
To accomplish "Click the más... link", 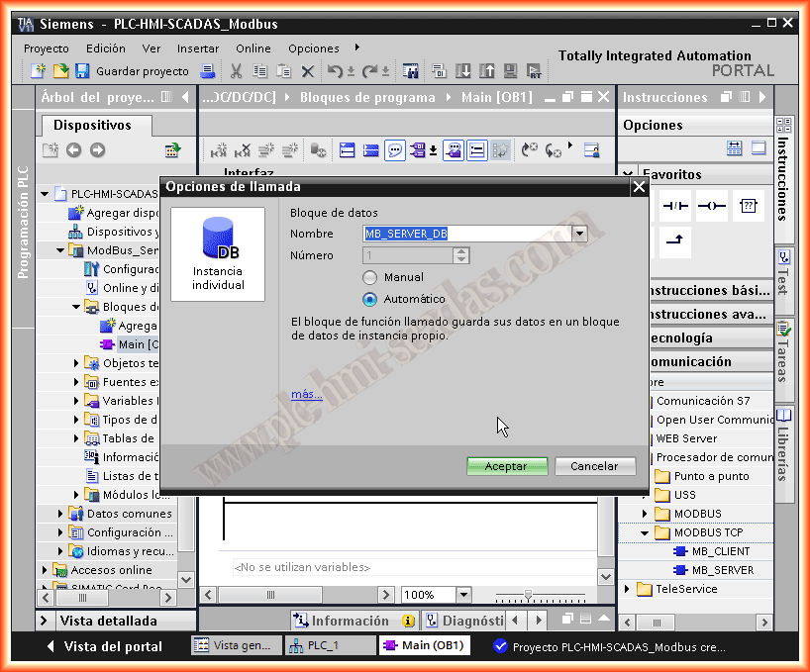I will [306, 394].
